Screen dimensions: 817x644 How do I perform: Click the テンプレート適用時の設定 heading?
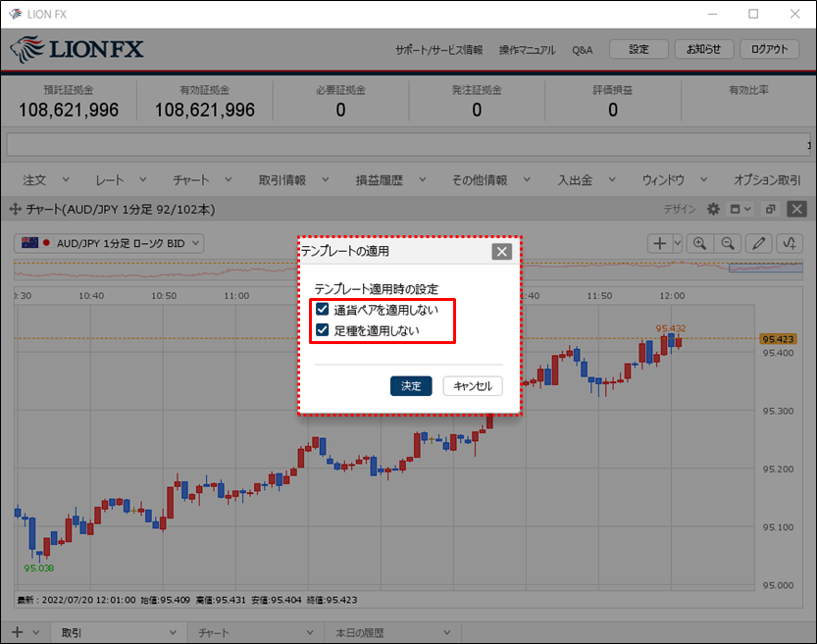[377, 289]
